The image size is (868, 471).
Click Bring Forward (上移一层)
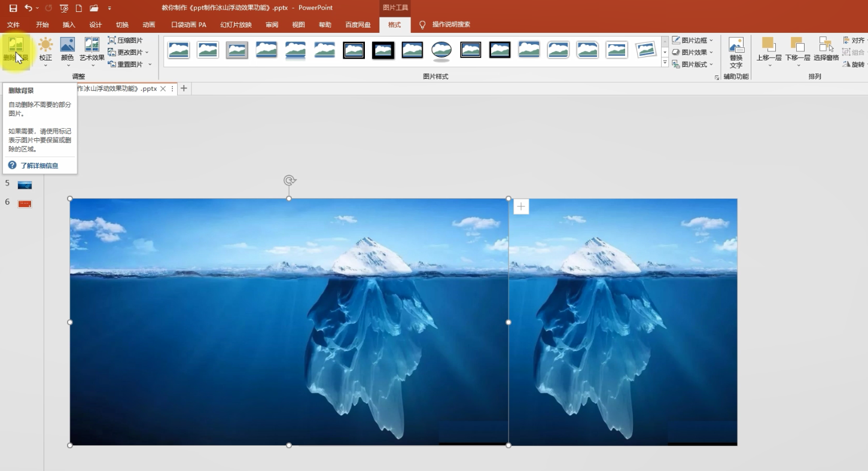point(769,51)
